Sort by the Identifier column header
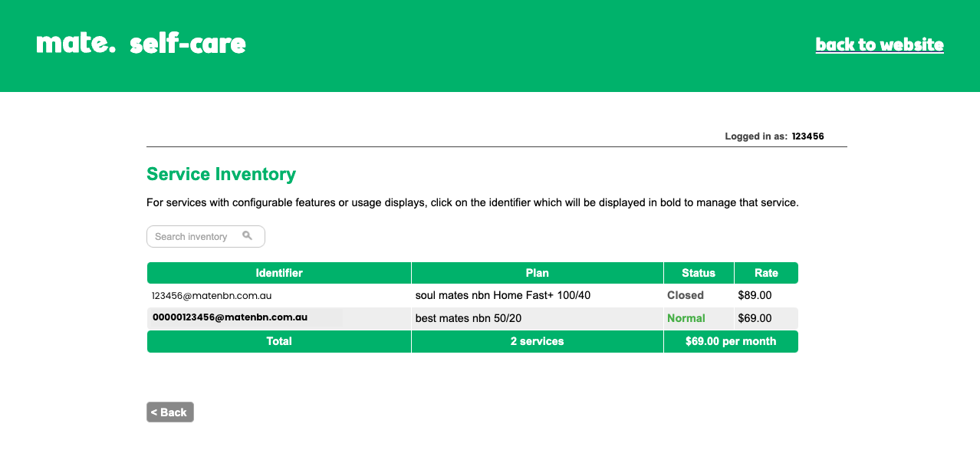This screenshot has width=980, height=473. coord(279,273)
